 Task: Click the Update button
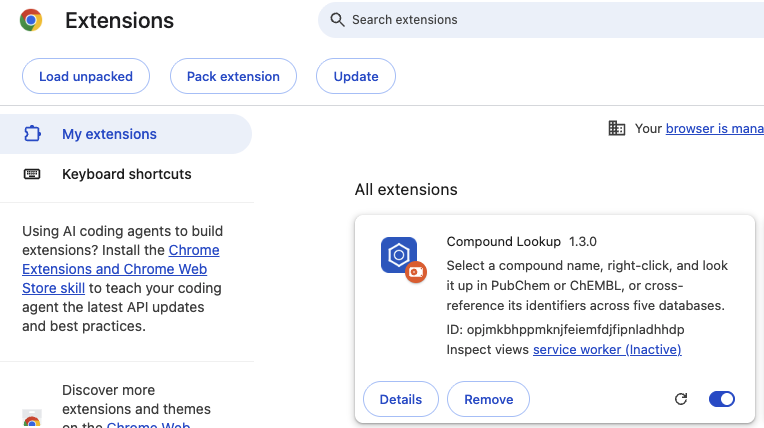[x=356, y=76]
